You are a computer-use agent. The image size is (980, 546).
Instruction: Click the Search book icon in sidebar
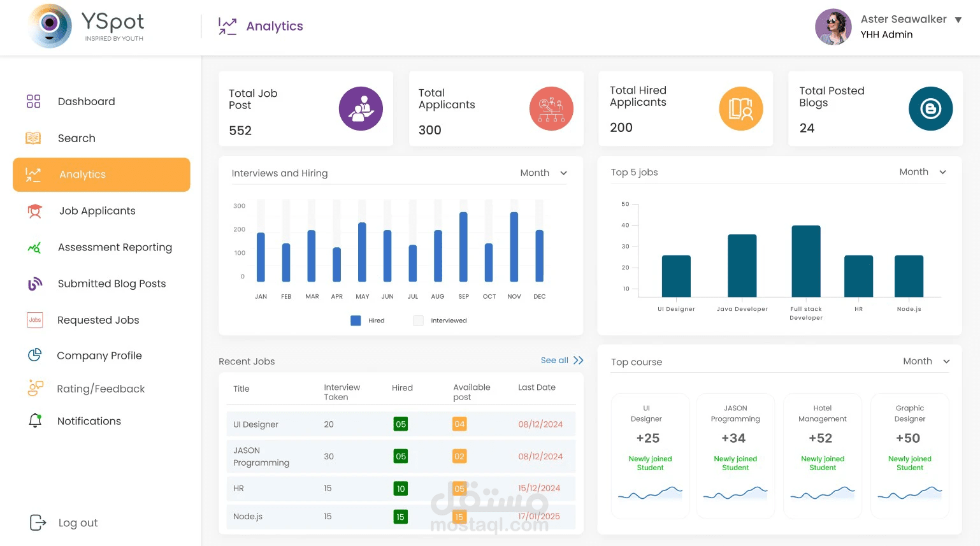pyautogui.click(x=33, y=138)
